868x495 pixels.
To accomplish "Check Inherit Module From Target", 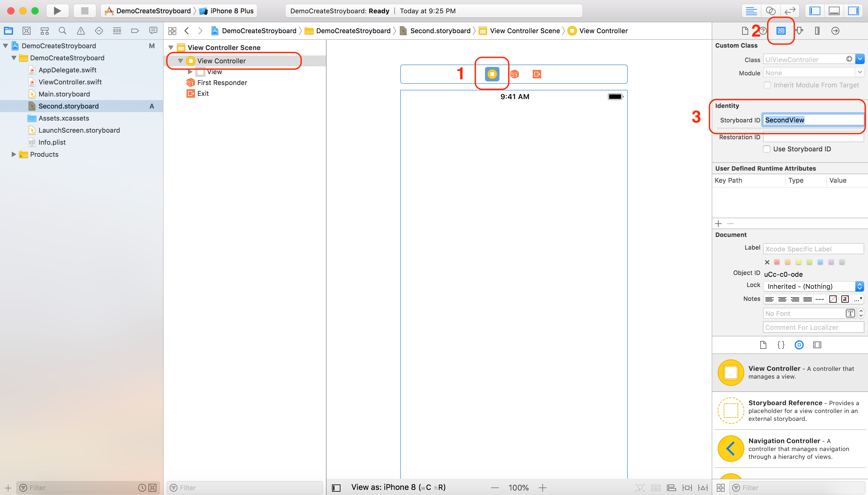I will [x=767, y=85].
